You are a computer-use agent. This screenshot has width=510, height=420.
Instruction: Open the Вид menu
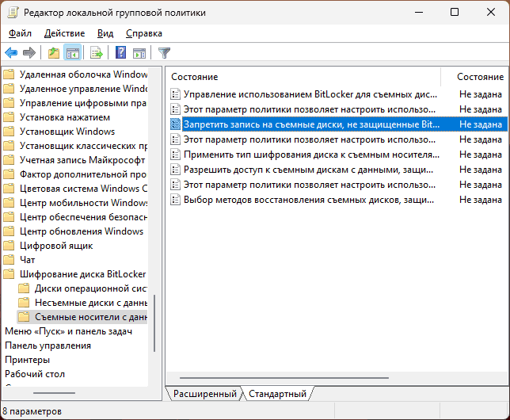(105, 33)
